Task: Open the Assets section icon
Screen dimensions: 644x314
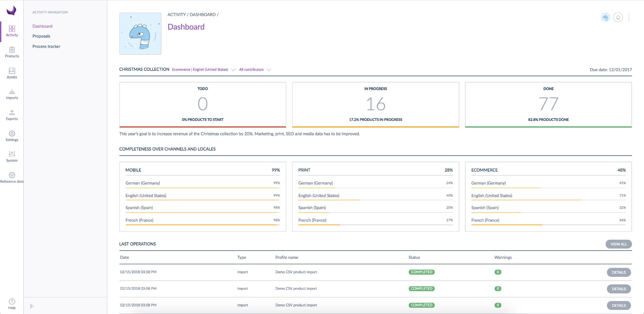Action: pyautogui.click(x=12, y=71)
